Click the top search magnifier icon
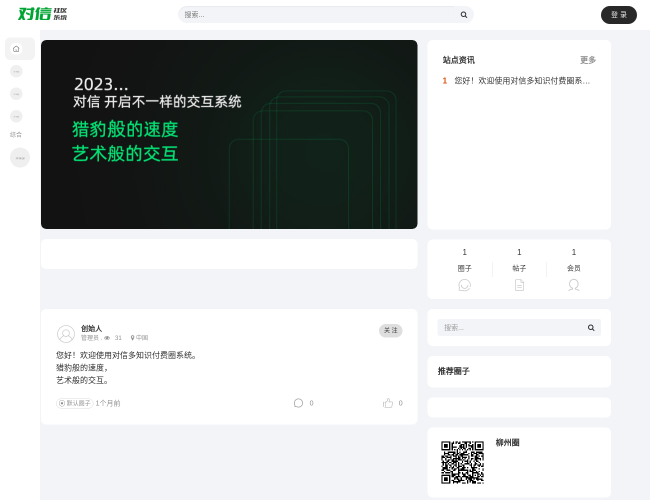This screenshot has height=500, width=650. 464,15
